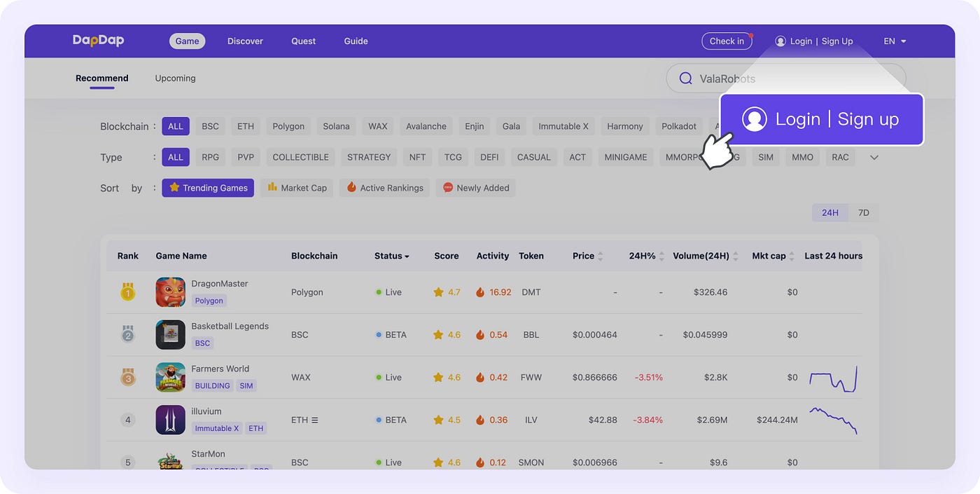Filter by WAX blockchain chip
Image resolution: width=980 pixels, height=494 pixels.
tap(378, 126)
